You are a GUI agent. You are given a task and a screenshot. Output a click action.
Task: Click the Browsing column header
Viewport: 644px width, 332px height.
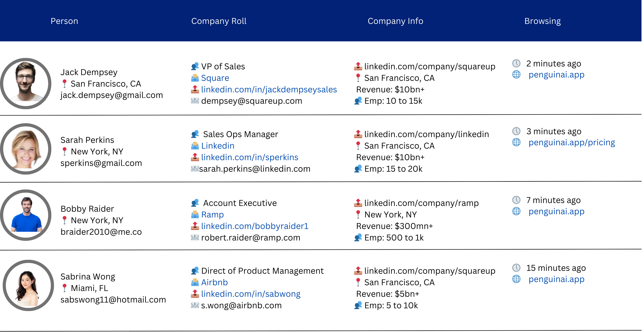[543, 21]
